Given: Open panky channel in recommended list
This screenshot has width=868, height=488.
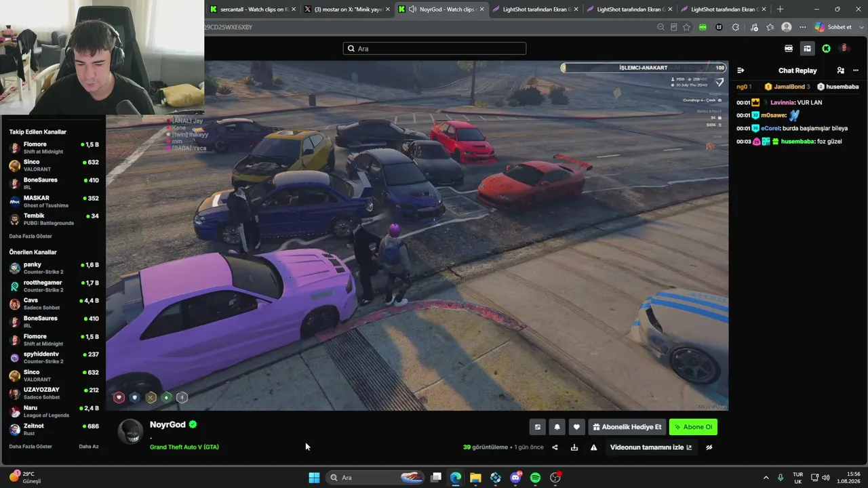Looking at the screenshot, I should click(x=54, y=268).
